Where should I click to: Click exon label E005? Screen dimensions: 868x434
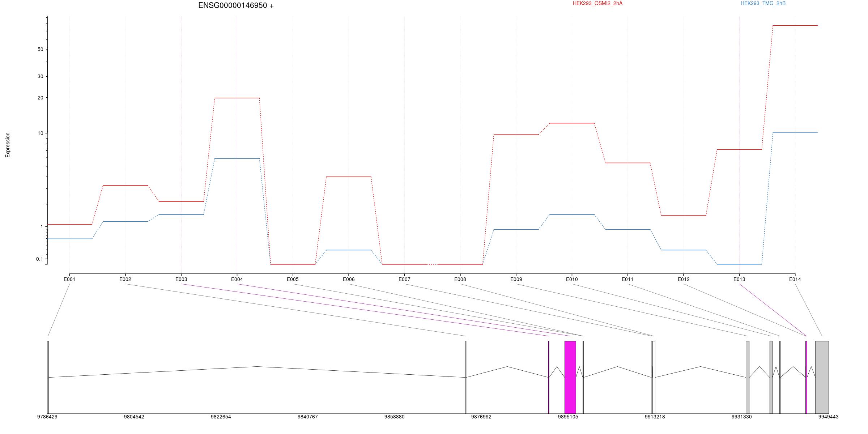point(293,279)
